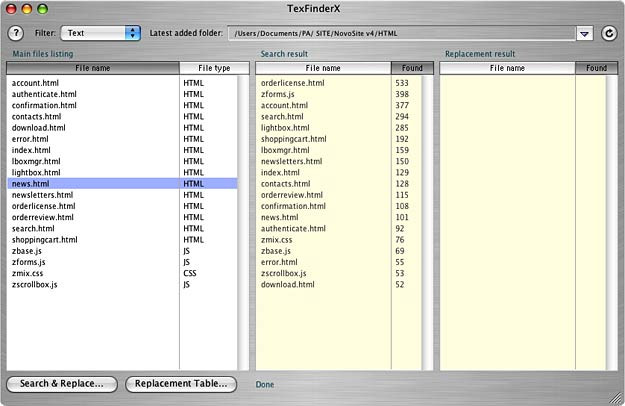This screenshot has width=625, height=406.
Task: Click zbase.js in Search result list
Action: coord(275,251)
